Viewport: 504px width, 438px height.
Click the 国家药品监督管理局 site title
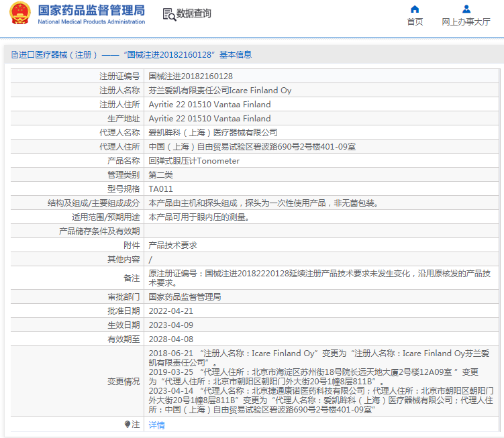pos(91,10)
